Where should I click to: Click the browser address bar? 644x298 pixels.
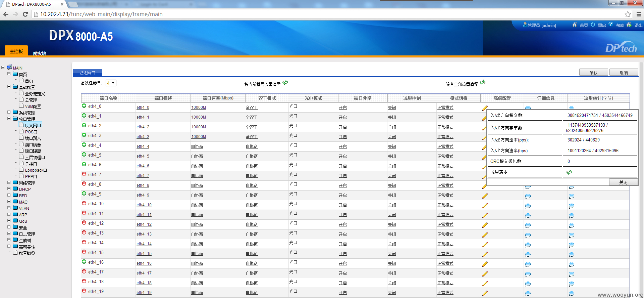[x=329, y=14]
